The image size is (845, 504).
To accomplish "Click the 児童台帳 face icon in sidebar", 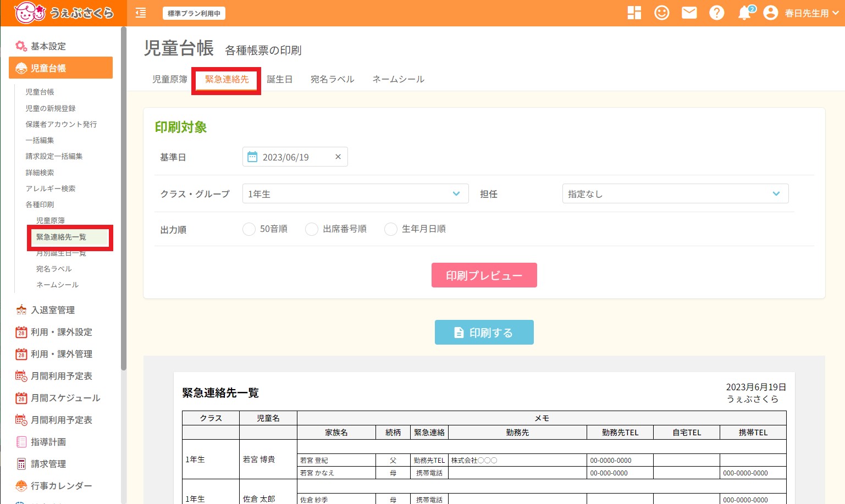I will [x=21, y=68].
